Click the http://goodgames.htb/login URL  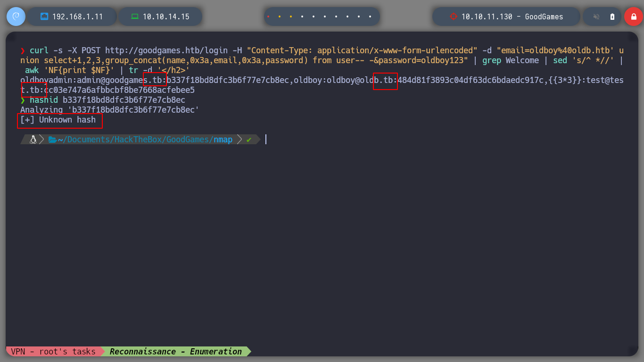point(166,50)
